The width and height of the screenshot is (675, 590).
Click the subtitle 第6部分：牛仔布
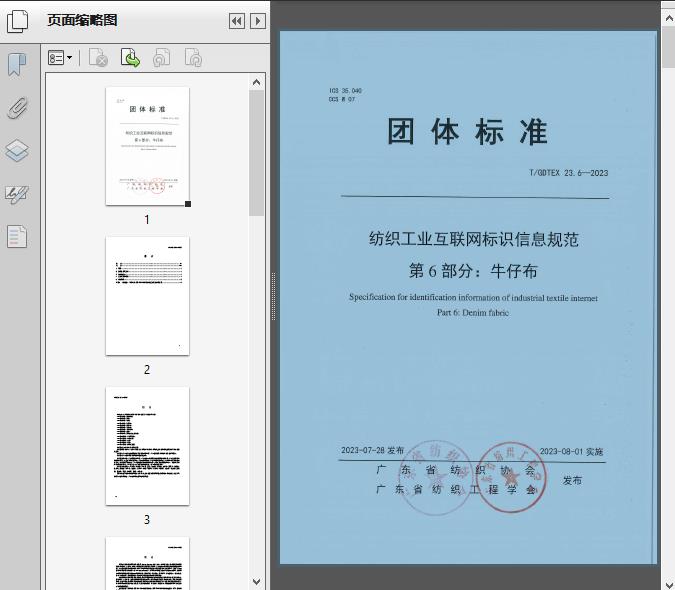click(474, 271)
